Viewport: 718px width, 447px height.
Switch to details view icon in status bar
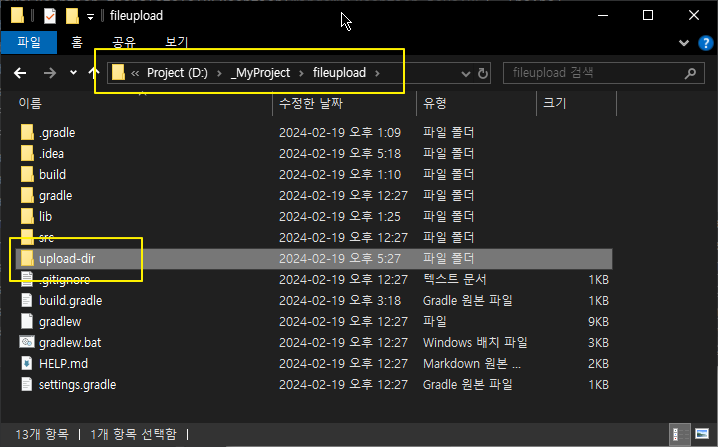click(x=680, y=434)
